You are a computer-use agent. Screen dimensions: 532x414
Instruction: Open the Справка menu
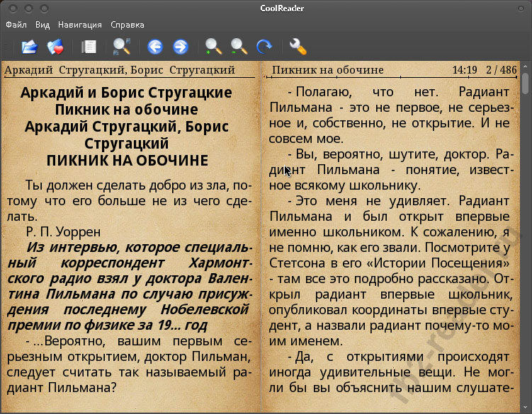tap(127, 25)
